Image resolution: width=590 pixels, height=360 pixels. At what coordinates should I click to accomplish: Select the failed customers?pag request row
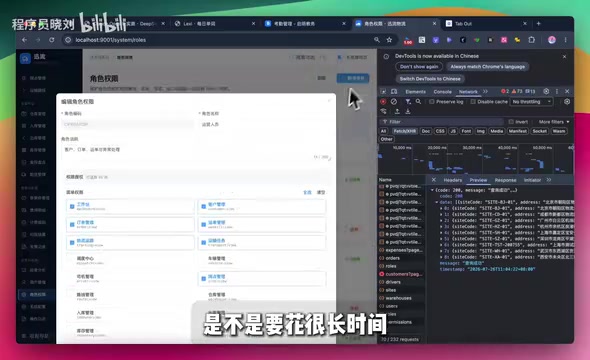pyautogui.click(x=401, y=274)
